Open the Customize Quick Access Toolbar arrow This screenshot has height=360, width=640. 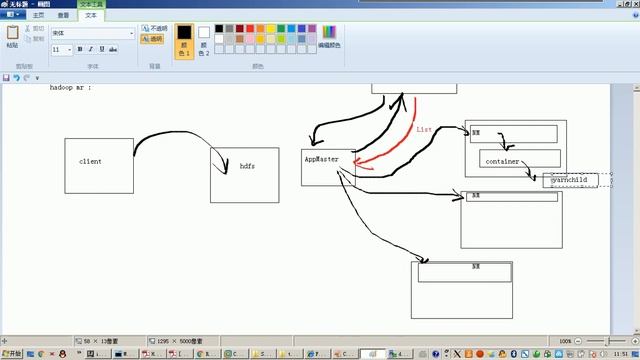(x=37, y=78)
